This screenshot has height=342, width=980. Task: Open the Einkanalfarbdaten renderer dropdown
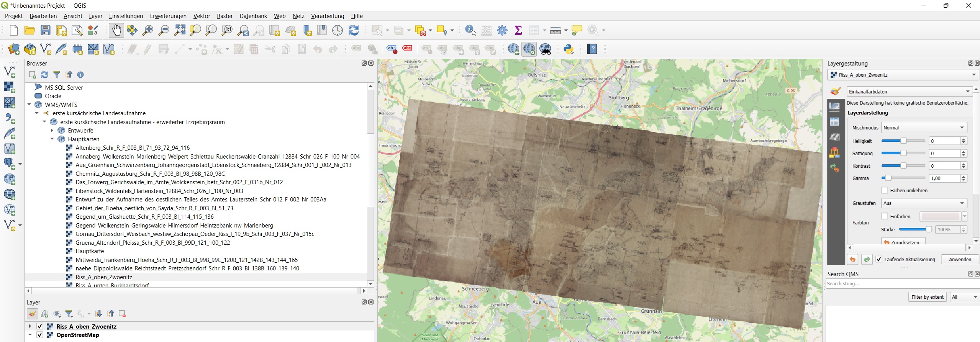[909, 92]
